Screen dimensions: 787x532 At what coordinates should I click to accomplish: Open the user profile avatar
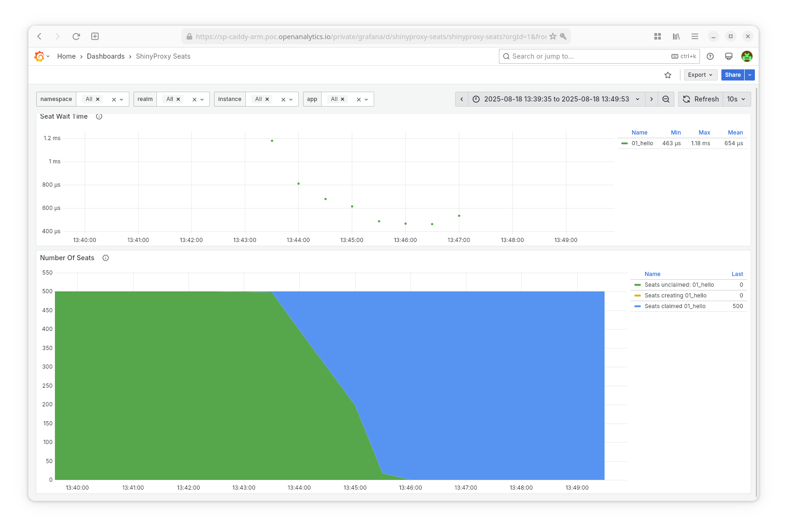[747, 56]
